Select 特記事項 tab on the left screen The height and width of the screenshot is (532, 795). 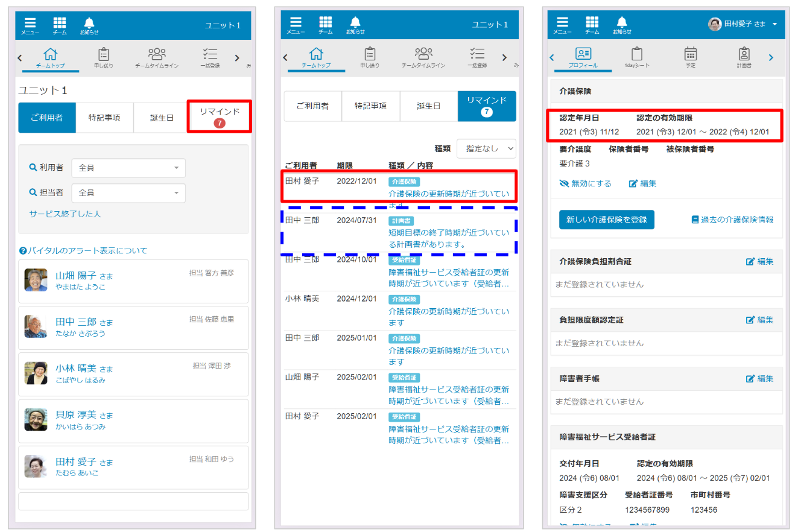(x=104, y=118)
